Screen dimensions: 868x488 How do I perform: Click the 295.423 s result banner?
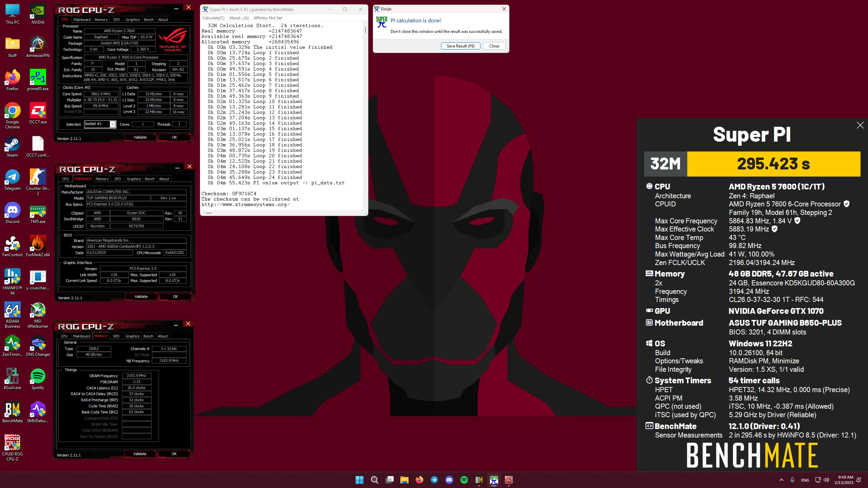(x=773, y=164)
